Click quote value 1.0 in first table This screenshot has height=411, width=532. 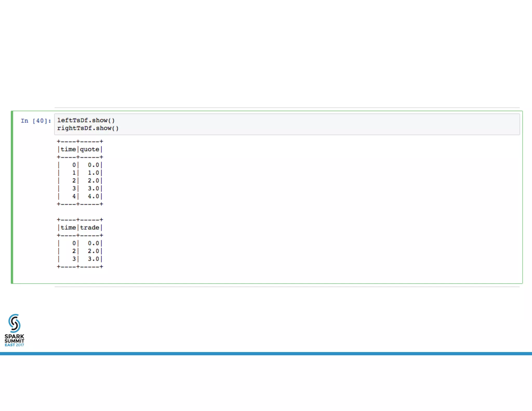93,173
